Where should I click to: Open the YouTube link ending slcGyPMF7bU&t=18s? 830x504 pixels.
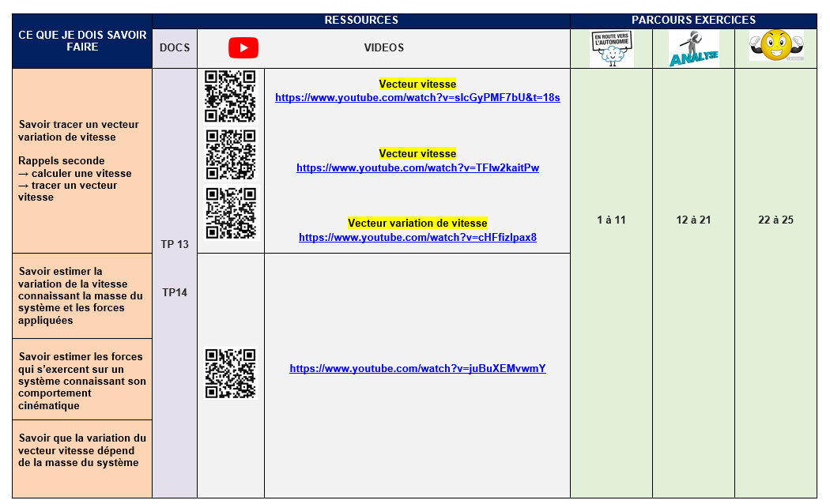tap(417, 98)
